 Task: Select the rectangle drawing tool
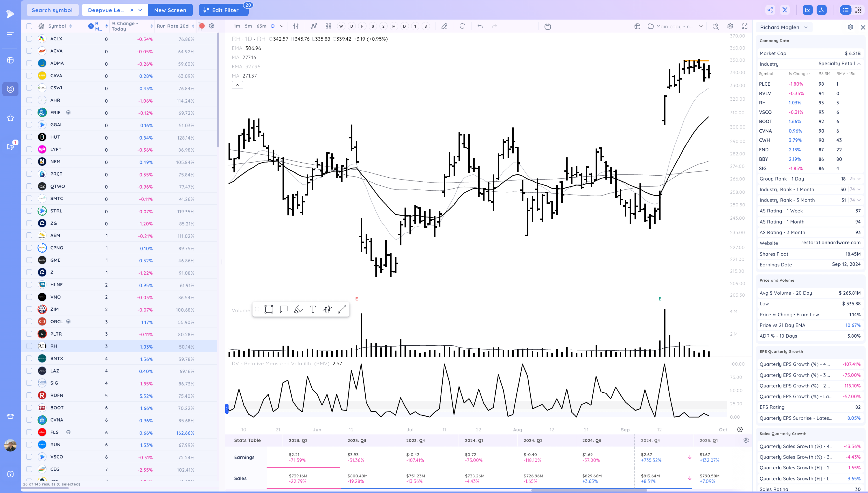point(269,309)
